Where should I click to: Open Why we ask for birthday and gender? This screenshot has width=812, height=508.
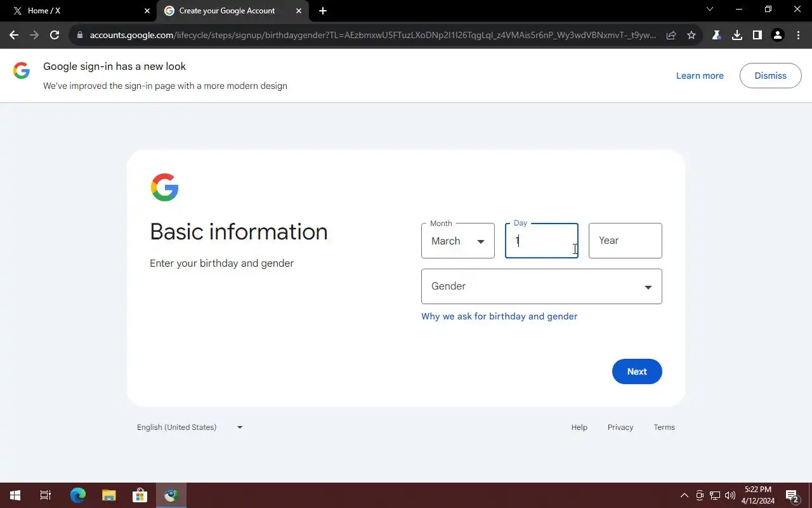pos(499,316)
